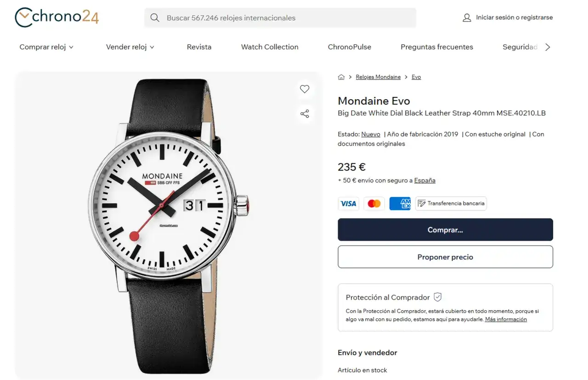Expand the Comprar reloj dropdown
The image size is (588, 380).
point(46,47)
